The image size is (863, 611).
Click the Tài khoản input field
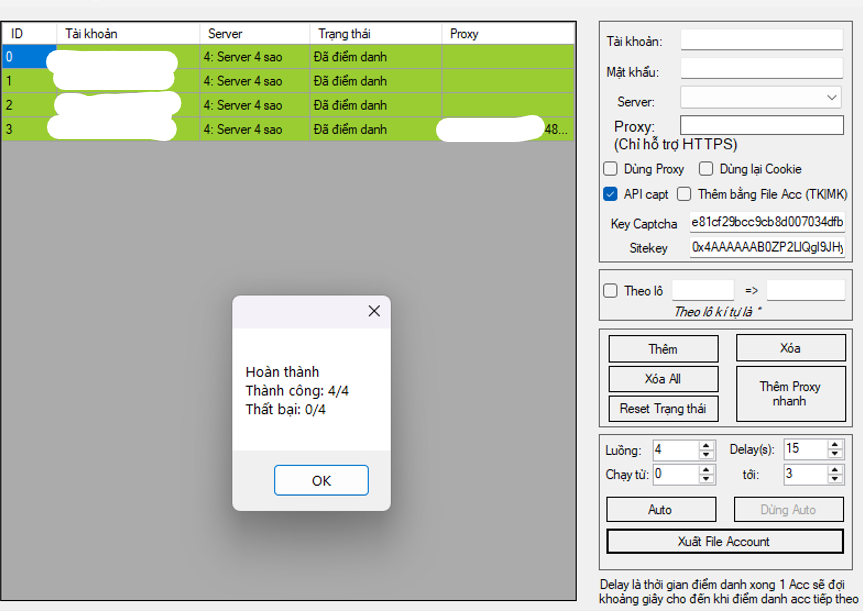pyautogui.click(x=761, y=40)
